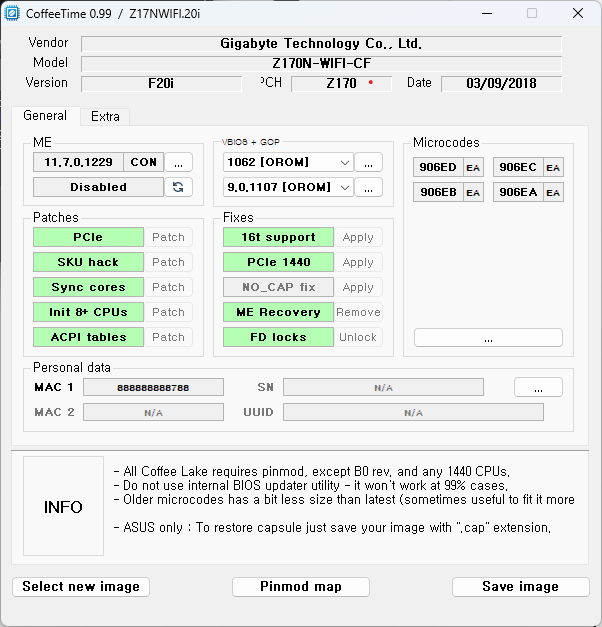Select the General tab
The height and width of the screenshot is (627, 602).
(45, 116)
